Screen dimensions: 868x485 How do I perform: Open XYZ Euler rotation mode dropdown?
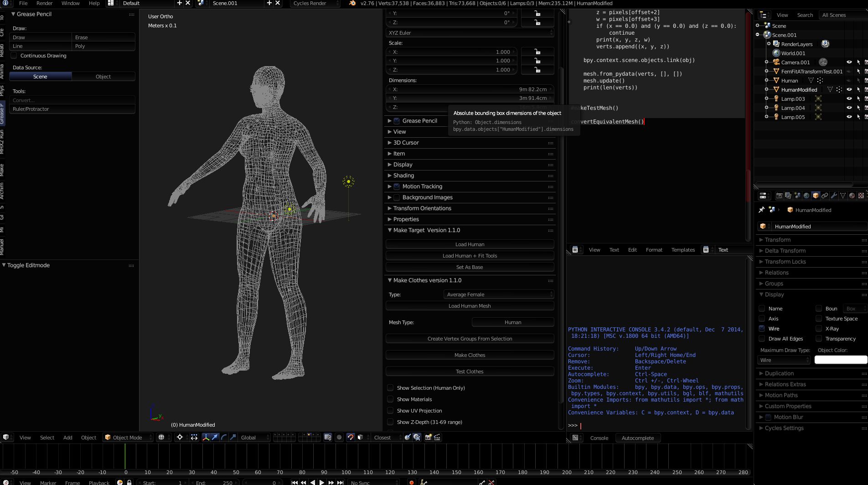coord(470,33)
